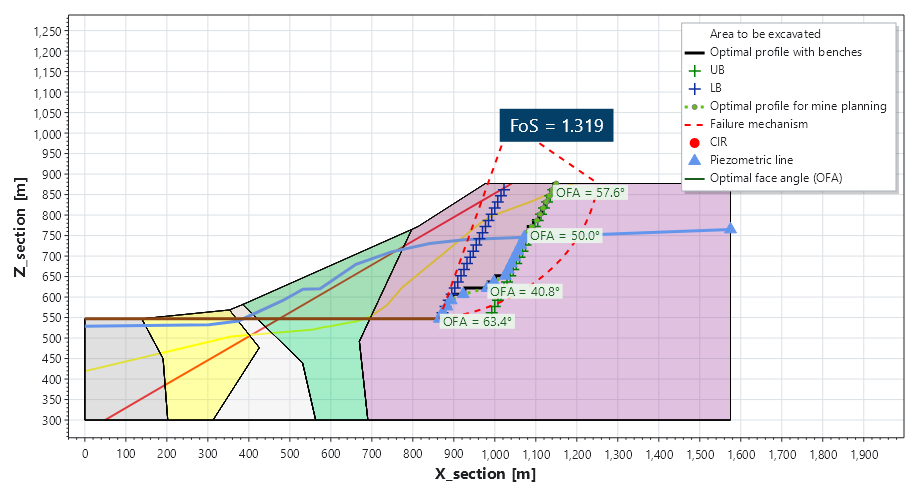The height and width of the screenshot is (489, 919).
Task: Click the 300 tick label on Z axis
Action: pyautogui.click(x=53, y=420)
